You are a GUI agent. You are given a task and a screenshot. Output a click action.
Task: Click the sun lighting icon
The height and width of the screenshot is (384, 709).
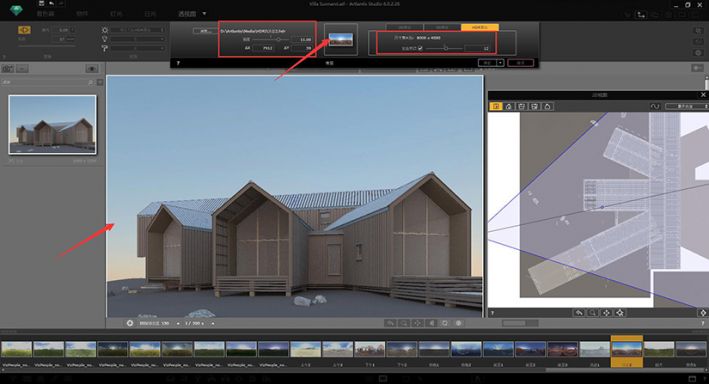[x=105, y=30]
